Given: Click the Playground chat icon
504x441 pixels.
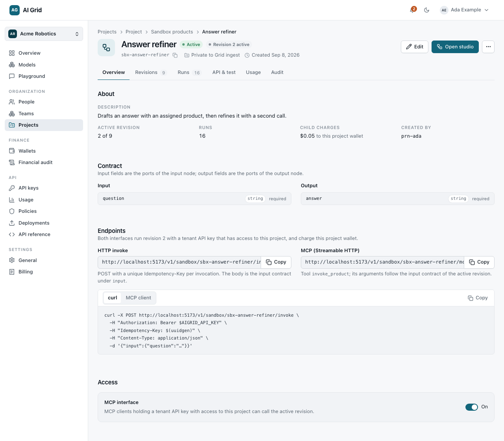Looking at the screenshot, I should (12, 76).
